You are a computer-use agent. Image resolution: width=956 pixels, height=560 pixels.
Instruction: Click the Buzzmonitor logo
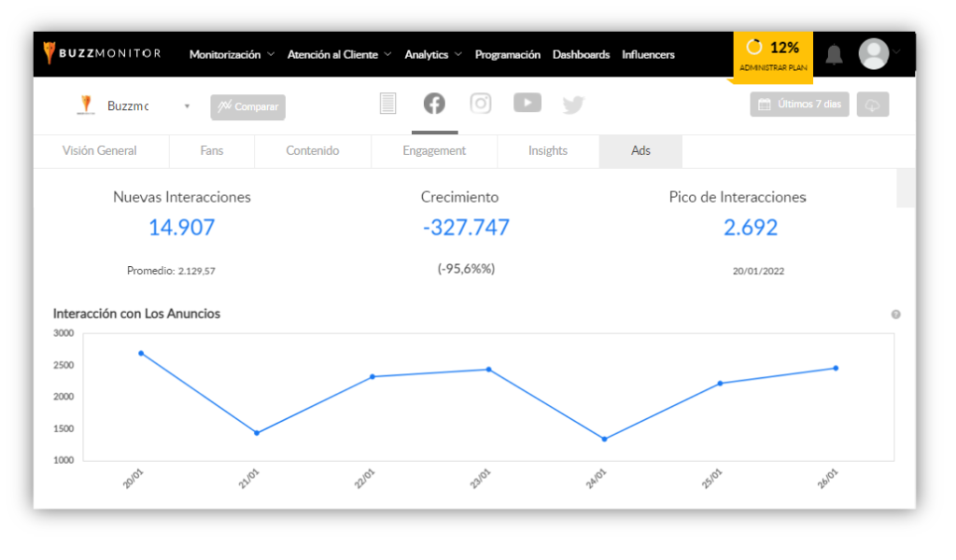point(102,53)
